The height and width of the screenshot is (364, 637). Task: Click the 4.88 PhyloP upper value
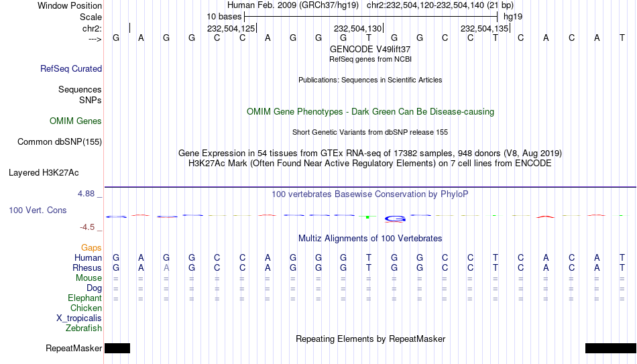coord(86,194)
